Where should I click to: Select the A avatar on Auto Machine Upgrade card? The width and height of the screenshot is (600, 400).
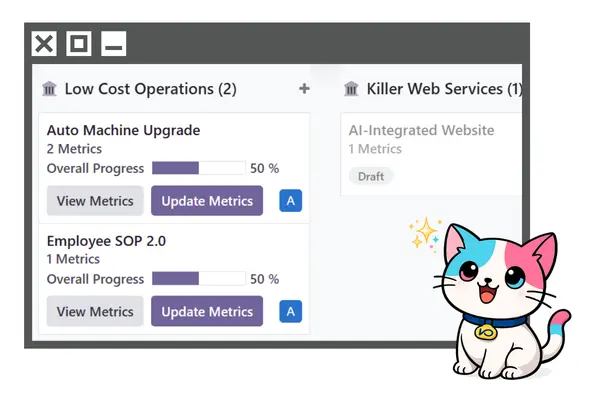[290, 201]
